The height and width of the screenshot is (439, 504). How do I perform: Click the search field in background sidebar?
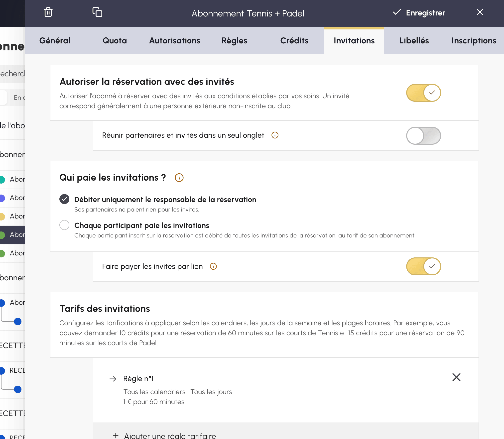pyautogui.click(x=12, y=74)
